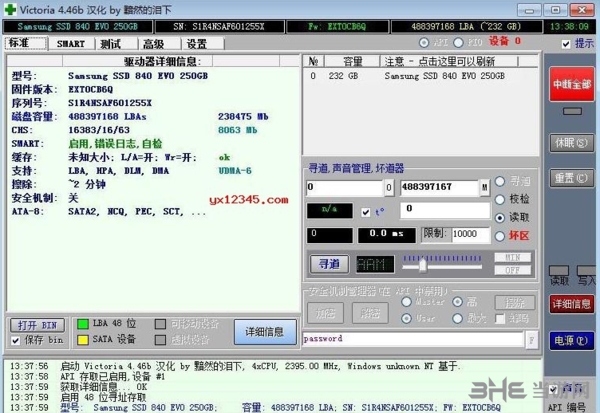Click the start LBA field showing 0
Image resolution: width=600 pixels, height=413 pixels.
coord(345,188)
